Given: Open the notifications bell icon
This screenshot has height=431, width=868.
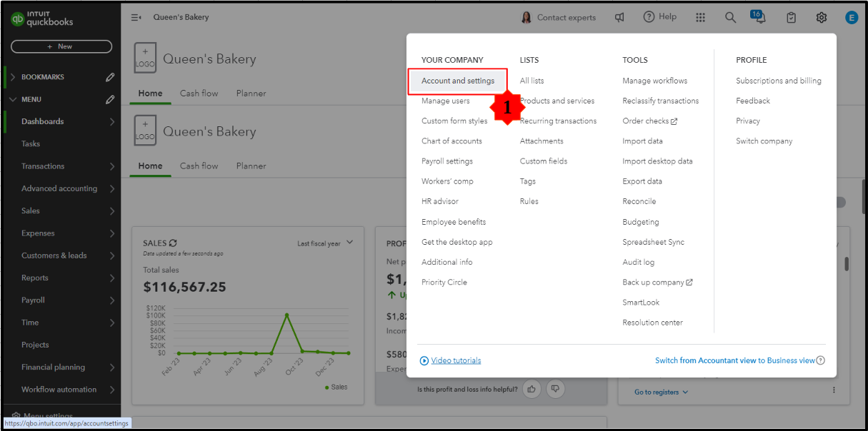Looking at the screenshot, I should pos(759,17).
